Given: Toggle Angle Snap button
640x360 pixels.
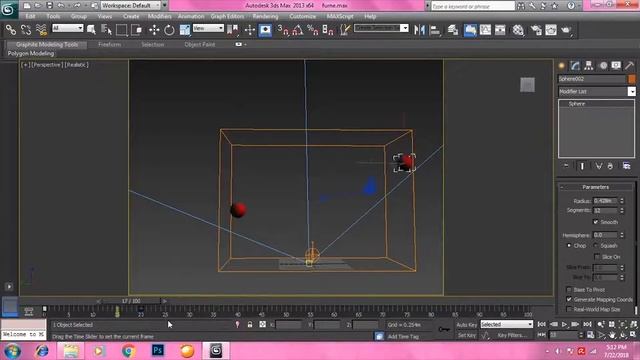Looking at the screenshot, I should pyautogui.click(x=298, y=30).
